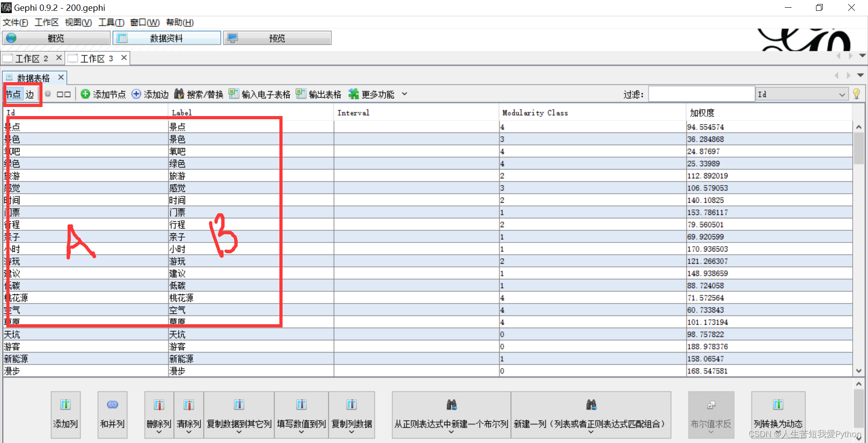Select the 天坑 row Id cell

point(86,335)
